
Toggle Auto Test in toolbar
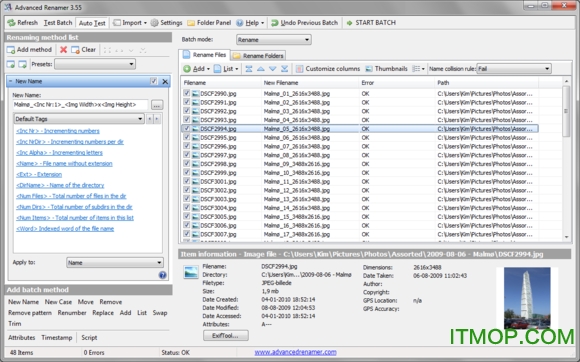[x=92, y=23]
